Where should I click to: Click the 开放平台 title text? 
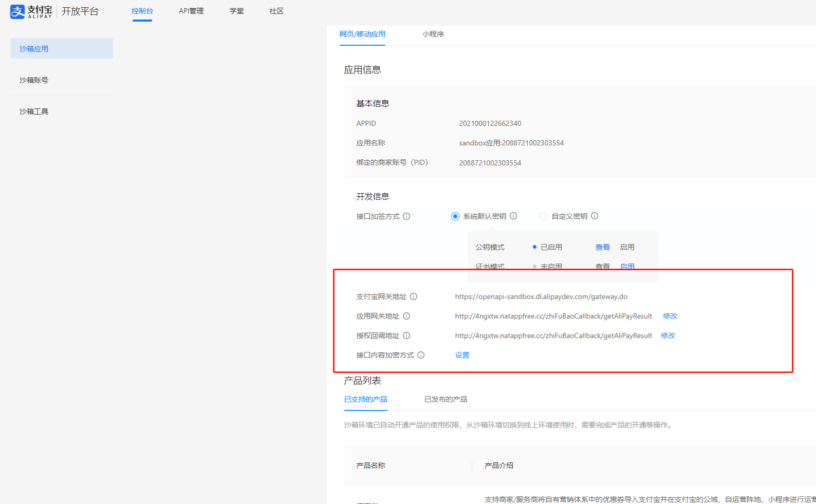80,11
